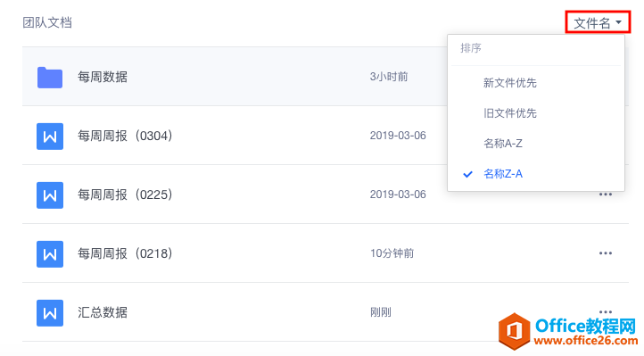
Task: Click the 团队文档 heading
Action: [x=47, y=22]
